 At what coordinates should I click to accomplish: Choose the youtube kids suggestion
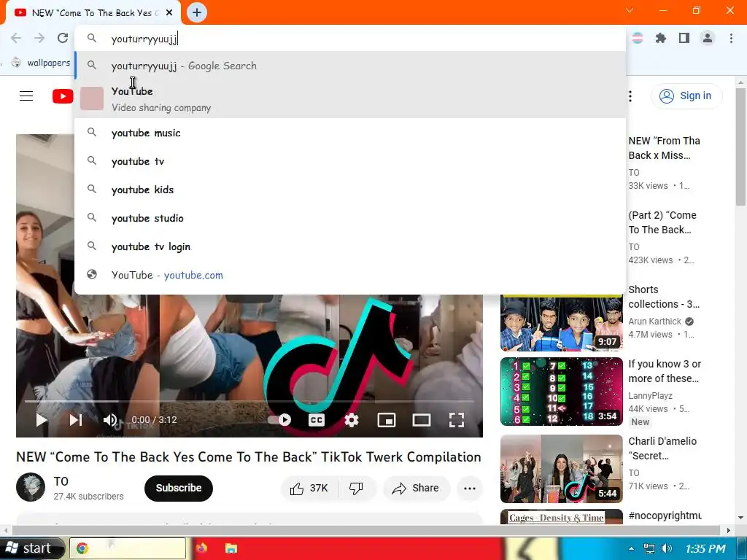350,190
